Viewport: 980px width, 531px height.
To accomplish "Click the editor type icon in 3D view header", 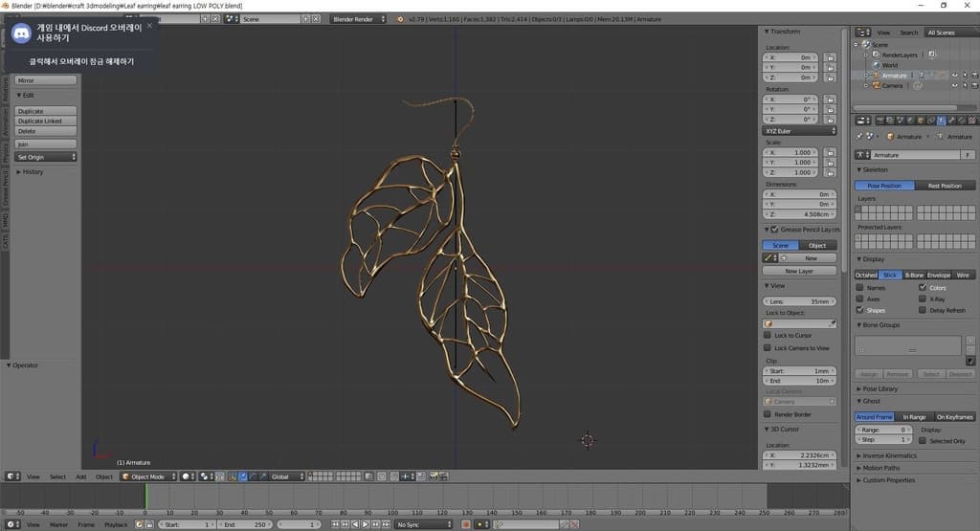I will coord(12,476).
